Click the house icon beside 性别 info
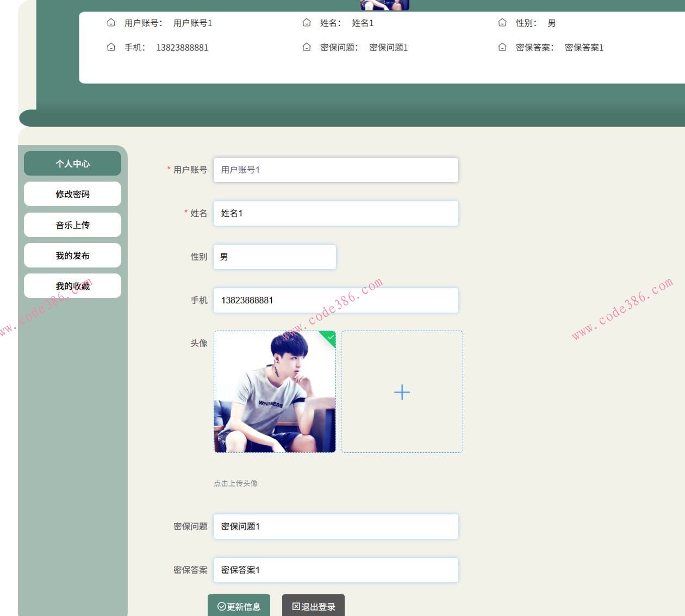 [x=502, y=23]
